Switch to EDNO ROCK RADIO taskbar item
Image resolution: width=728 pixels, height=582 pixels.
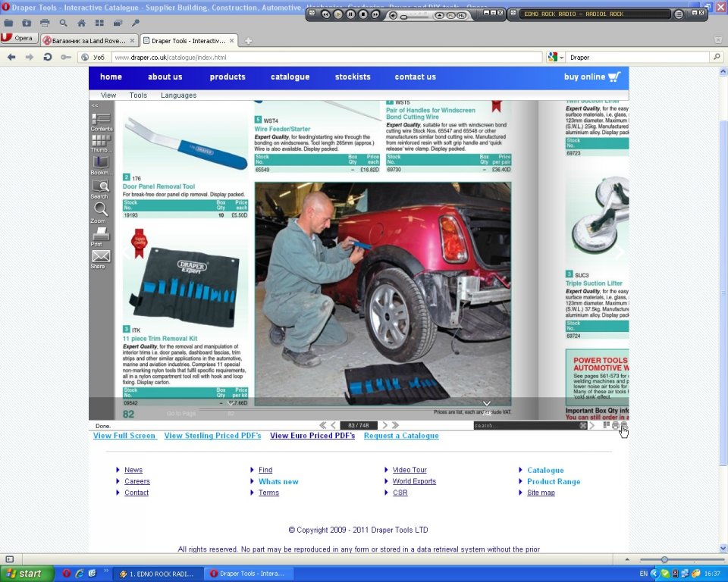[x=158, y=574]
